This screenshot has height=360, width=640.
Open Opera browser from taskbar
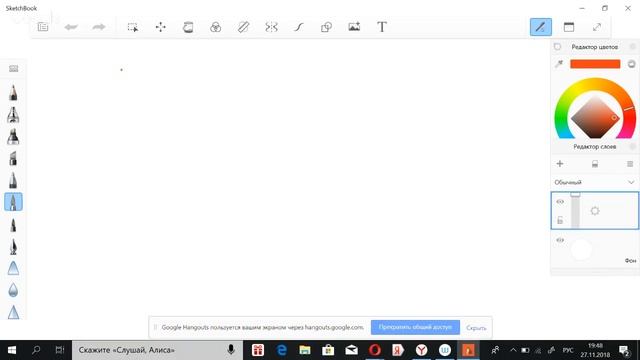pyautogui.click(x=375, y=350)
